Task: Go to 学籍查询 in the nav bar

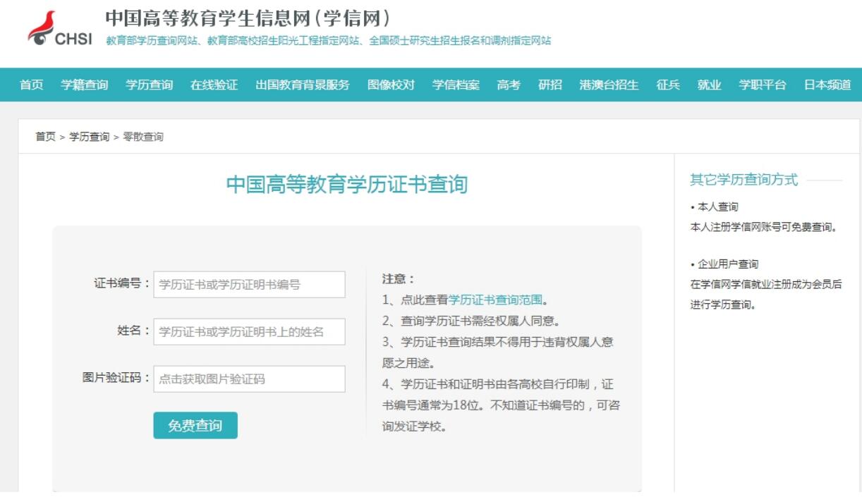Action: click(x=84, y=85)
